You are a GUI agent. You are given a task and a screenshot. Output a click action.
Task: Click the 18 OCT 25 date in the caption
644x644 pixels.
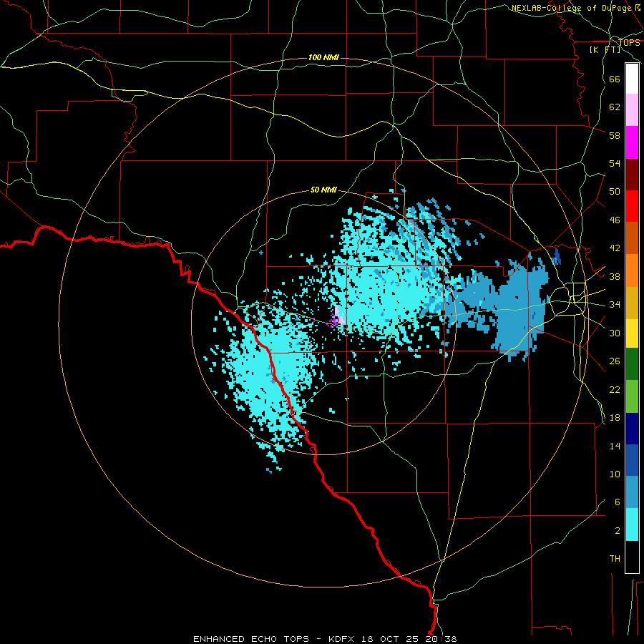click(391, 639)
